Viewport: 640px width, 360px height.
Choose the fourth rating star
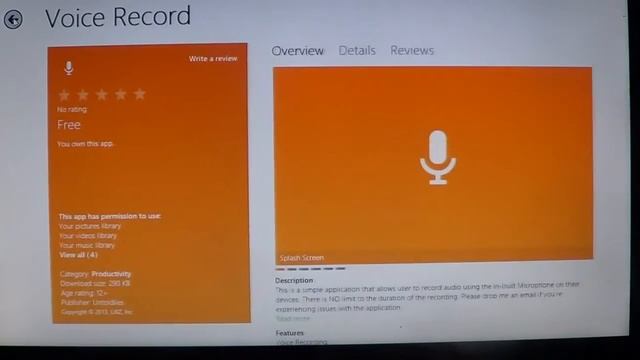(x=120, y=94)
